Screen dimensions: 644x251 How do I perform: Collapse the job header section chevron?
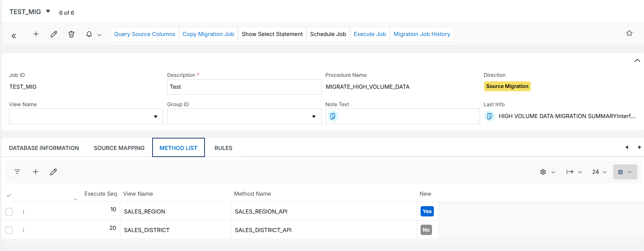pos(637,61)
